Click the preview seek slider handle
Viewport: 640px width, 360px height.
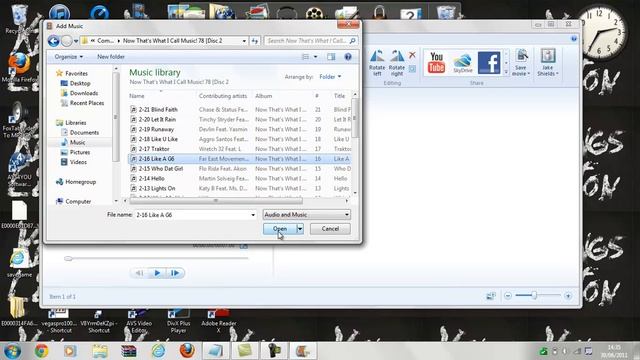pos(68,258)
